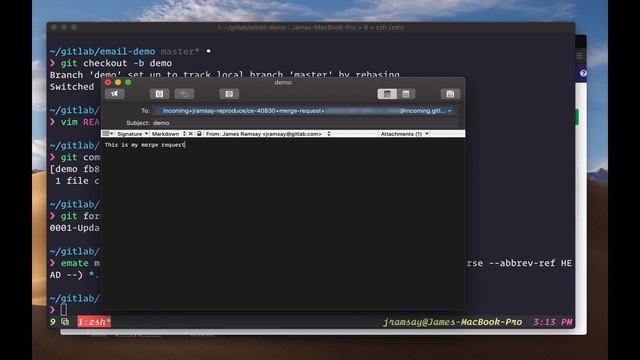The height and width of the screenshot is (360, 640).
Task: Click the dimmed compose toolbar button
Action: coord(184,94)
